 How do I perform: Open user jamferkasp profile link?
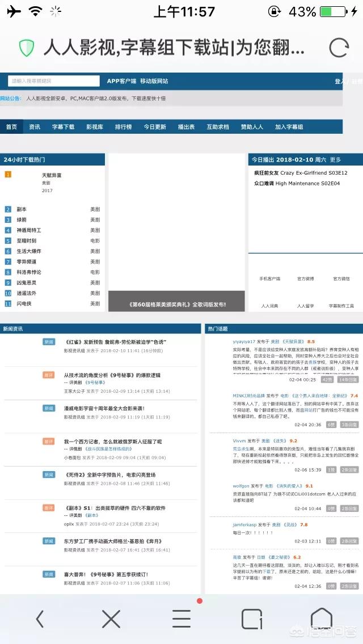[244, 525]
